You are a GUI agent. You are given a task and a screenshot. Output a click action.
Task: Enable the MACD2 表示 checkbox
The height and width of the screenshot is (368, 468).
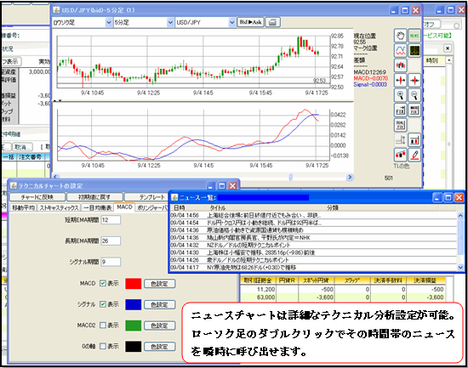click(103, 325)
